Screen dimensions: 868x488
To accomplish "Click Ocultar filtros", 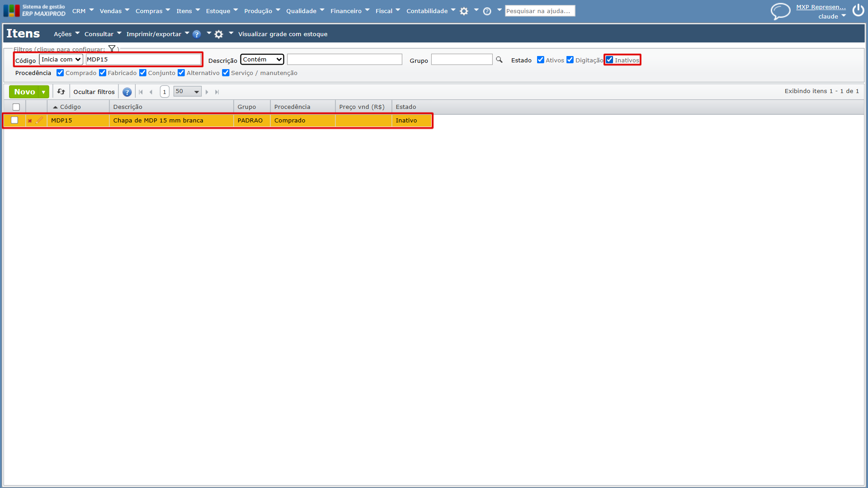I will pos(94,92).
